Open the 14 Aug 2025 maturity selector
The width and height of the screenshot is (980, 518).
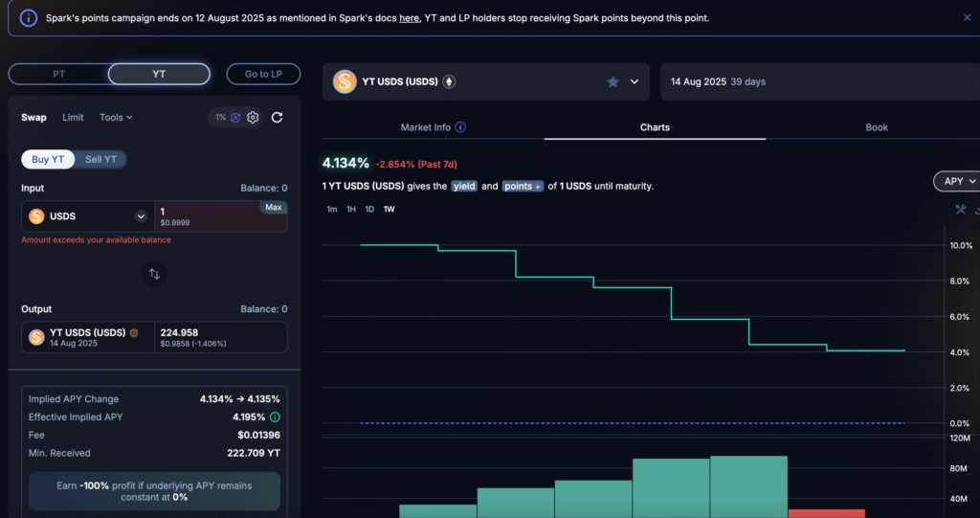820,81
